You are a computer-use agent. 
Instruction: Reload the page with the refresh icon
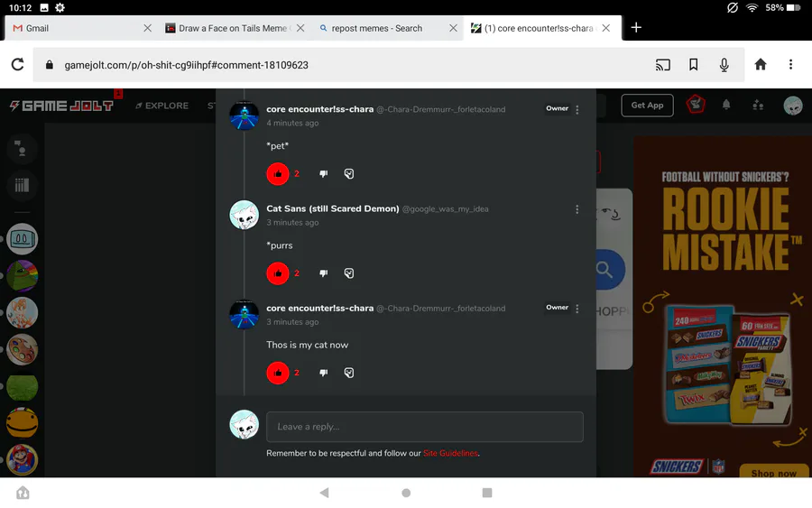tap(18, 65)
